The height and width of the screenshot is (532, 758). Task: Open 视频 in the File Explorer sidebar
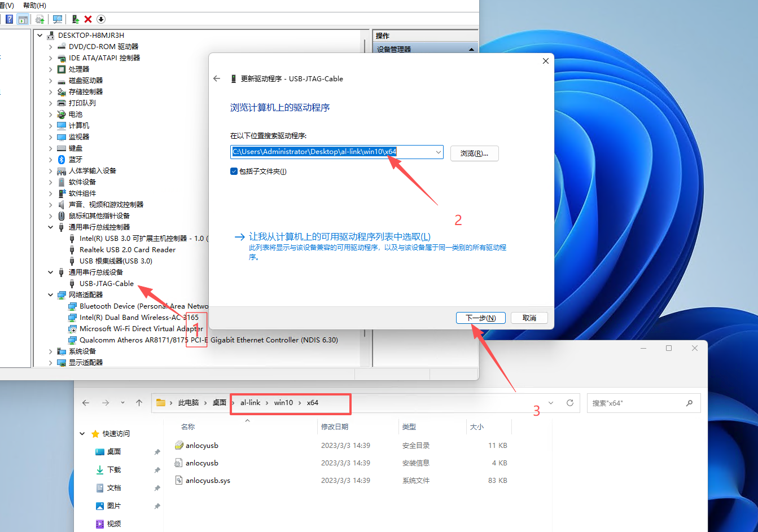[x=115, y=524]
